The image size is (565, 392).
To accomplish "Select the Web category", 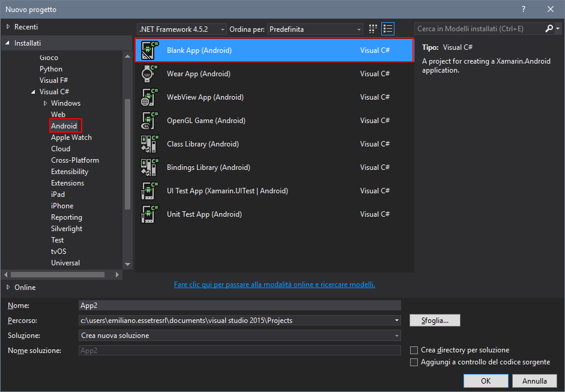I will coord(58,115).
